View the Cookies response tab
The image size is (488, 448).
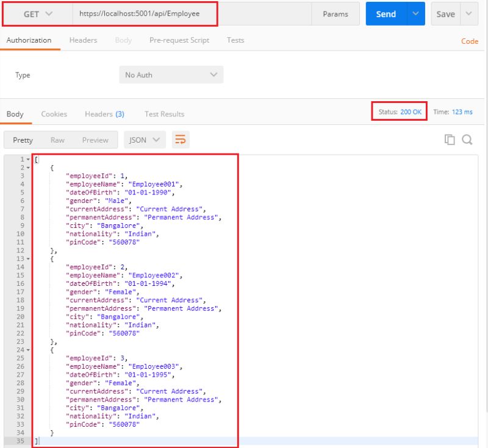tap(54, 114)
